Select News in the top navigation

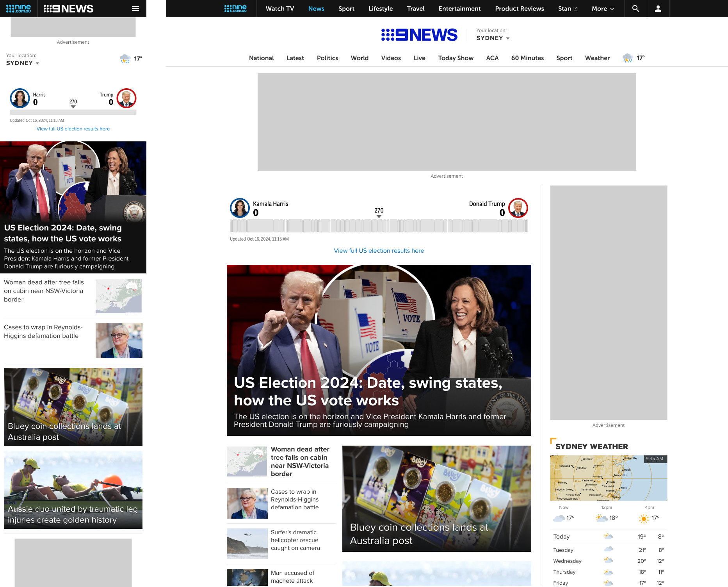[316, 9]
